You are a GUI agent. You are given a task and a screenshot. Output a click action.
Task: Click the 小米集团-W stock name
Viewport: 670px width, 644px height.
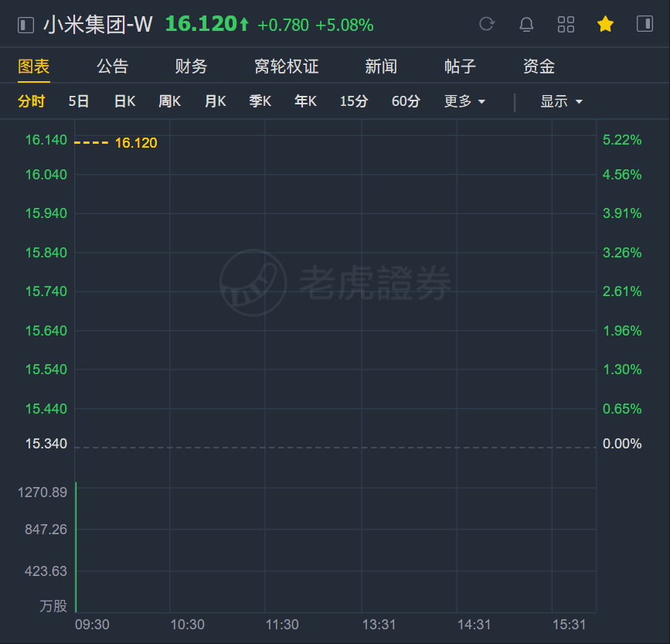98,25
